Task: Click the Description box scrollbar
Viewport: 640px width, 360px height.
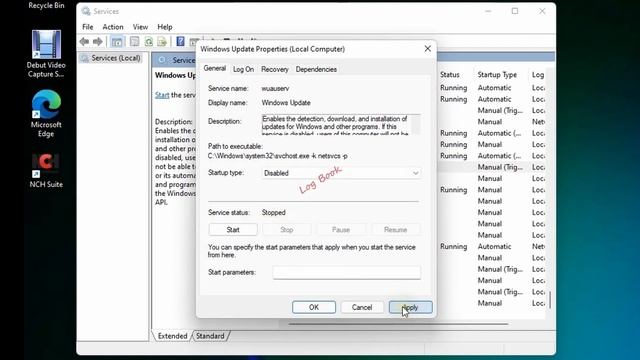Action: [x=416, y=124]
